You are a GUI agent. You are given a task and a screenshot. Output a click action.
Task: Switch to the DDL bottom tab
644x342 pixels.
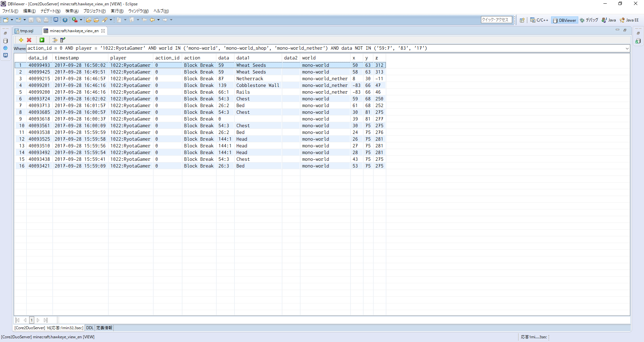(90, 328)
